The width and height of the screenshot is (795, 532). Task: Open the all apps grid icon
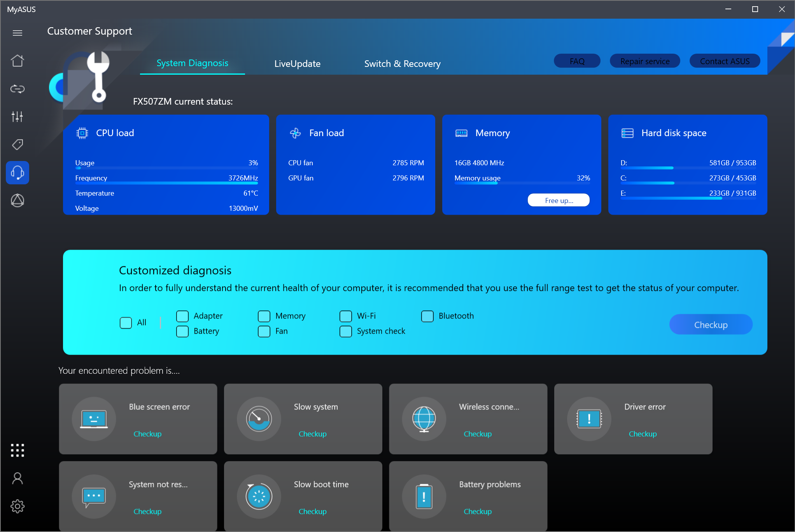point(17,450)
